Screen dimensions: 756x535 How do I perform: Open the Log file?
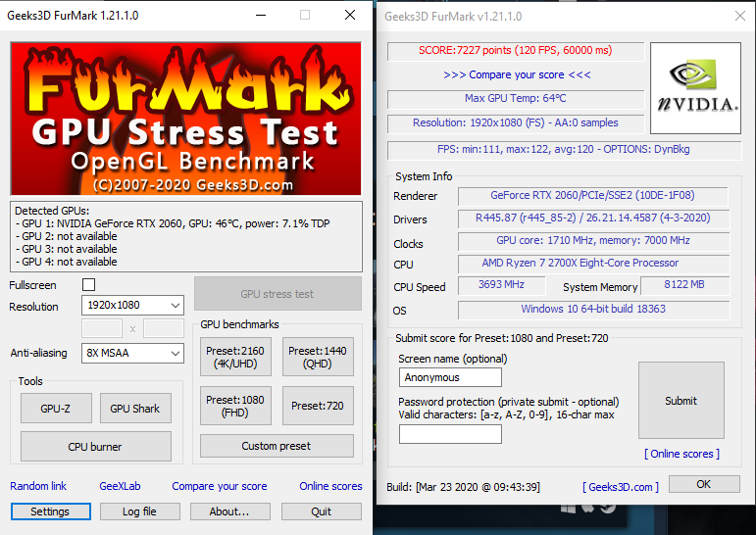click(x=140, y=511)
